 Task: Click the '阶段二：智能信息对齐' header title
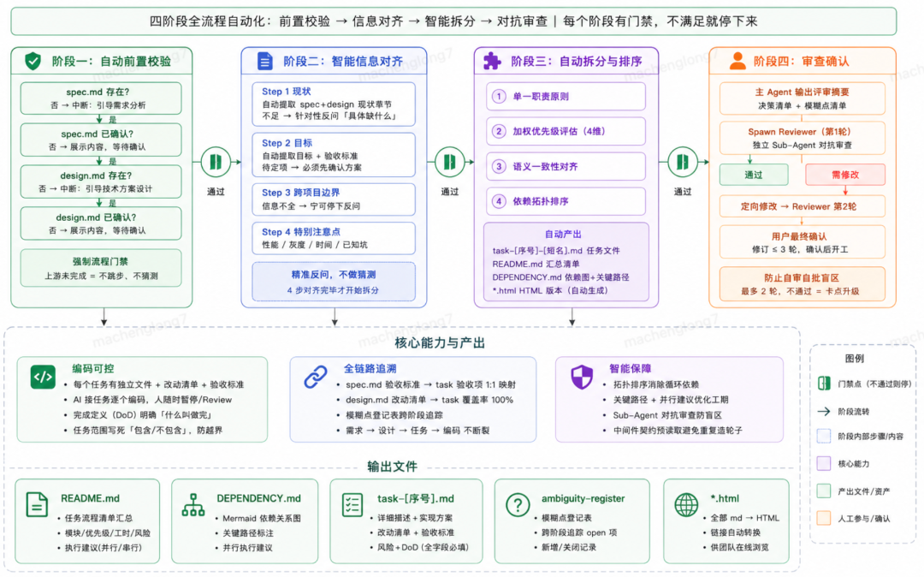pos(343,62)
